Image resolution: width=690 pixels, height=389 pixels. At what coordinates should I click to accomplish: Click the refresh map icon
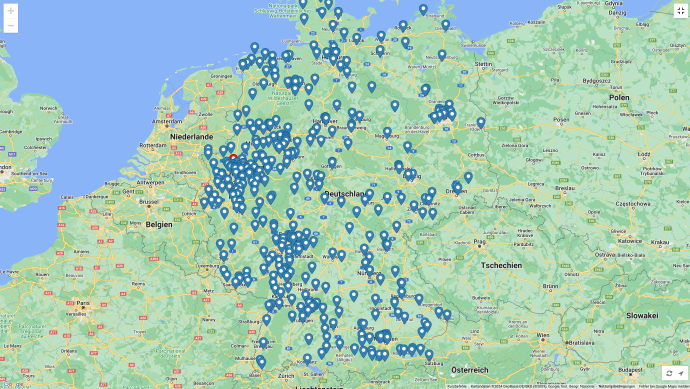click(669, 373)
